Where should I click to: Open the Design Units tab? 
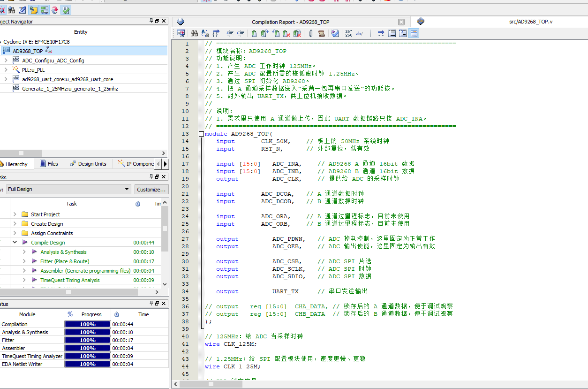88,164
